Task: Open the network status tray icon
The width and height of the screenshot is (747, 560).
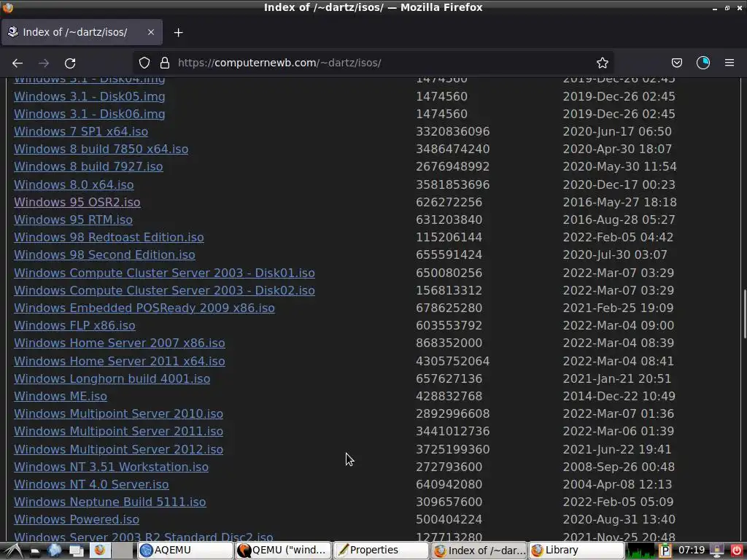Action: [718, 551]
